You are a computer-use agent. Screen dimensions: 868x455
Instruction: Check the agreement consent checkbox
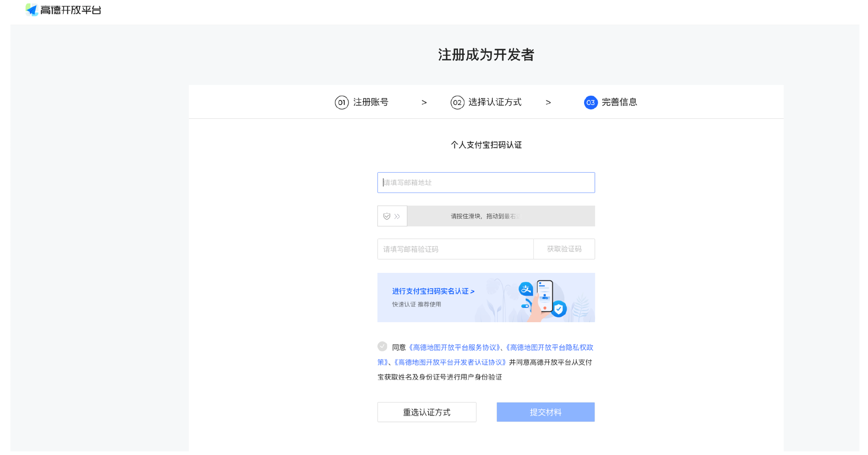[x=382, y=346]
